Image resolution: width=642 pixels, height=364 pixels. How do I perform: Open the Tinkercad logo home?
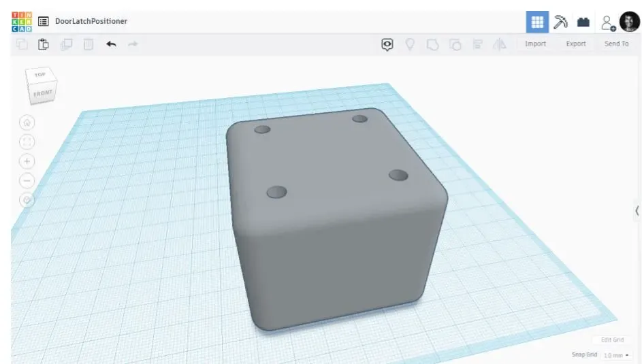(x=22, y=22)
